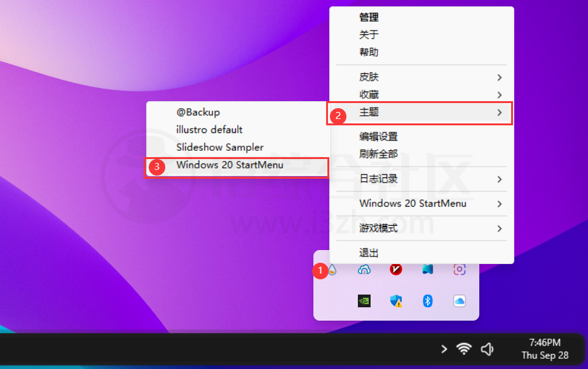Open Windows Security shield tray icon
Image resolution: width=588 pixels, height=369 pixels.
tap(396, 301)
